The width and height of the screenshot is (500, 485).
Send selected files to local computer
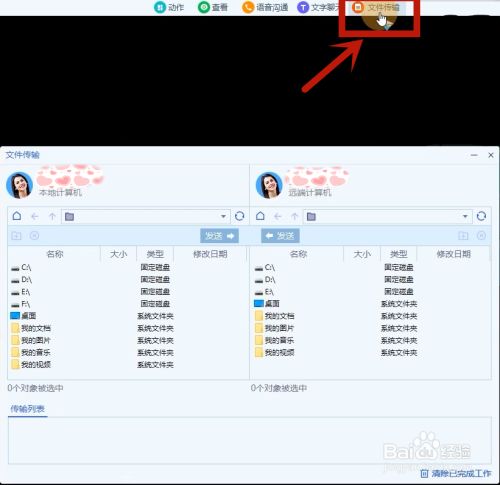[x=280, y=236]
